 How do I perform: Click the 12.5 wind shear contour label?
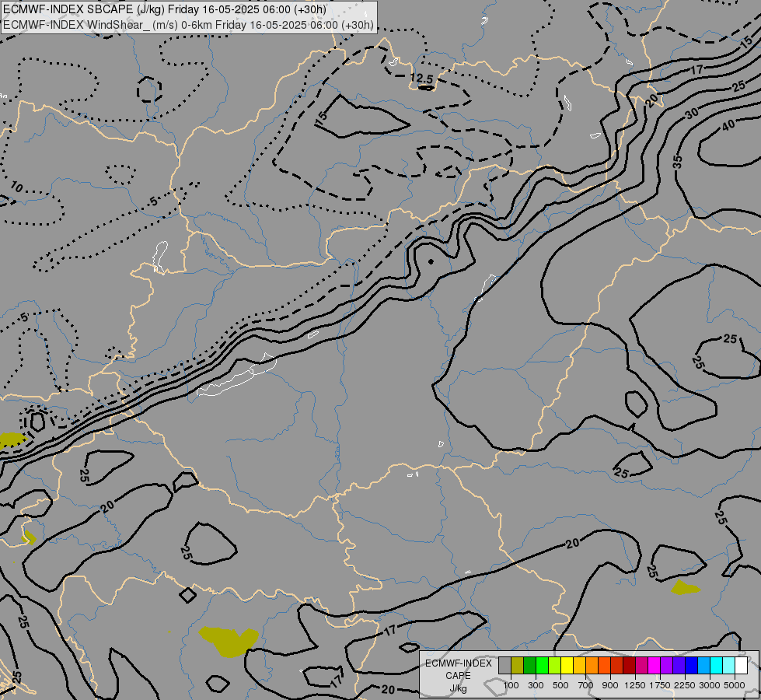point(421,79)
